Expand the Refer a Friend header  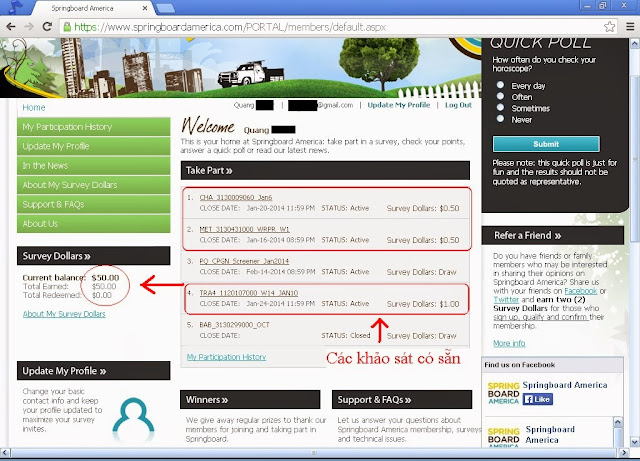tap(553, 236)
